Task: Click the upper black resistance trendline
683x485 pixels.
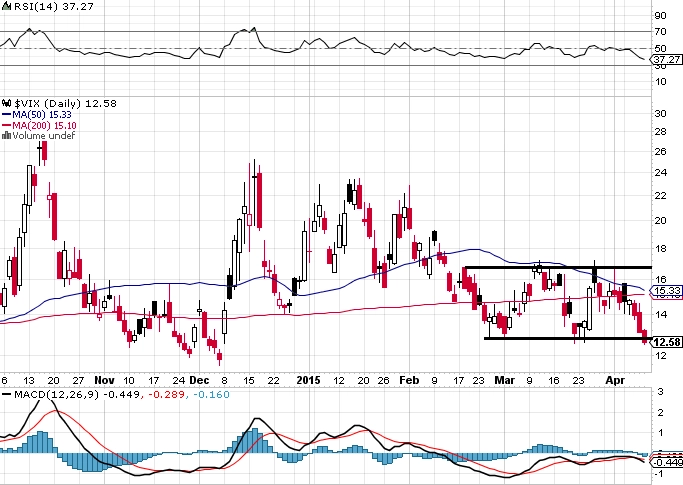Action: (558, 267)
